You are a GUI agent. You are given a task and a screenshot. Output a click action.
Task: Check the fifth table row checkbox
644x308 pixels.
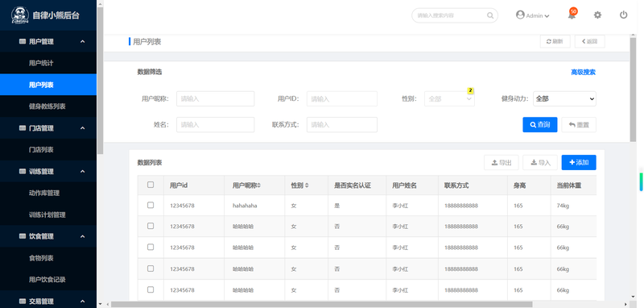[x=151, y=289]
